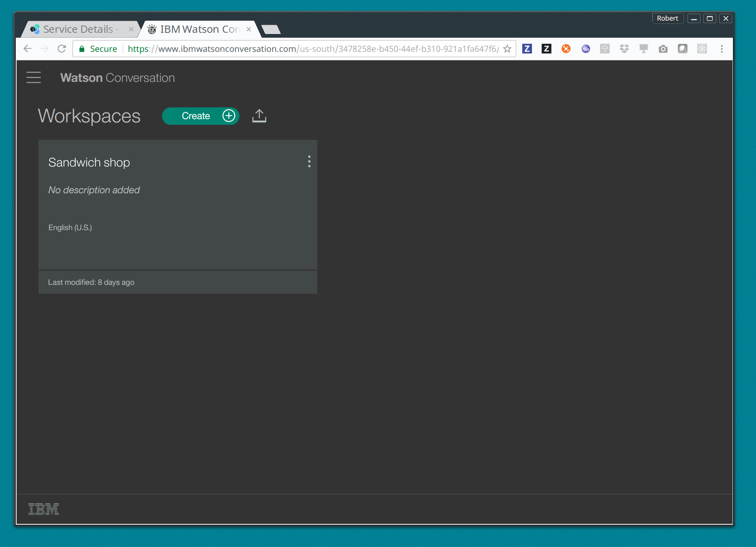Reload the current page
The image size is (756, 547).
pyautogui.click(x=62, y=49)
